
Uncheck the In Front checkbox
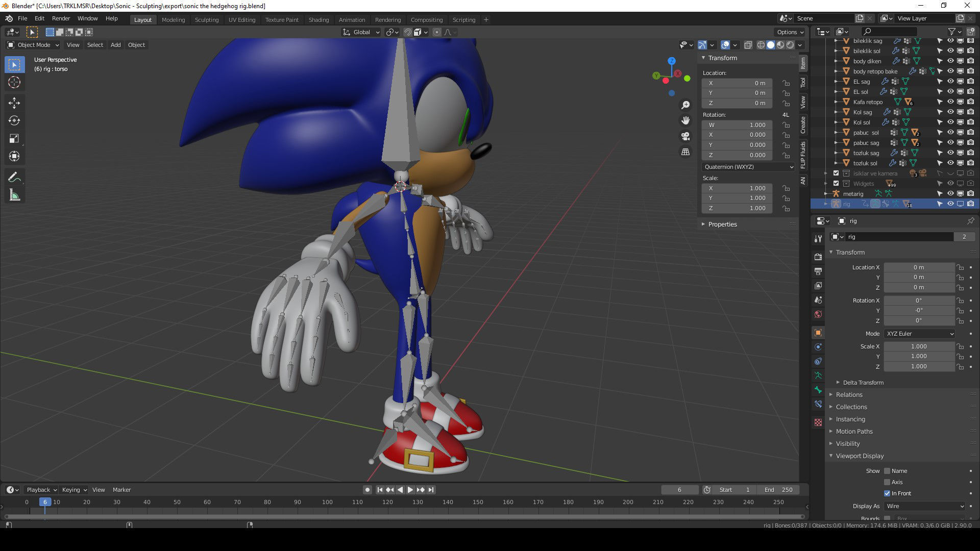887,493
